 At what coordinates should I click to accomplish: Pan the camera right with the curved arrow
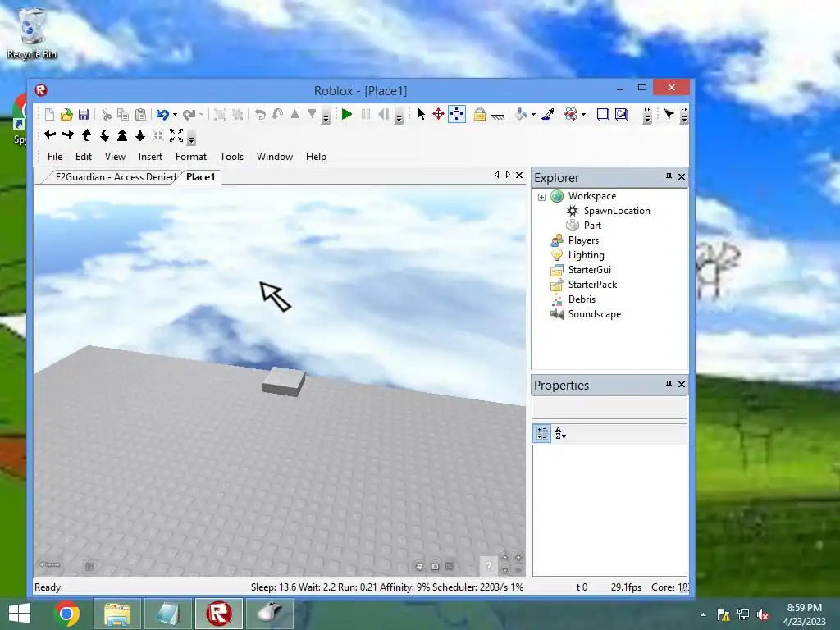point(68,135)
